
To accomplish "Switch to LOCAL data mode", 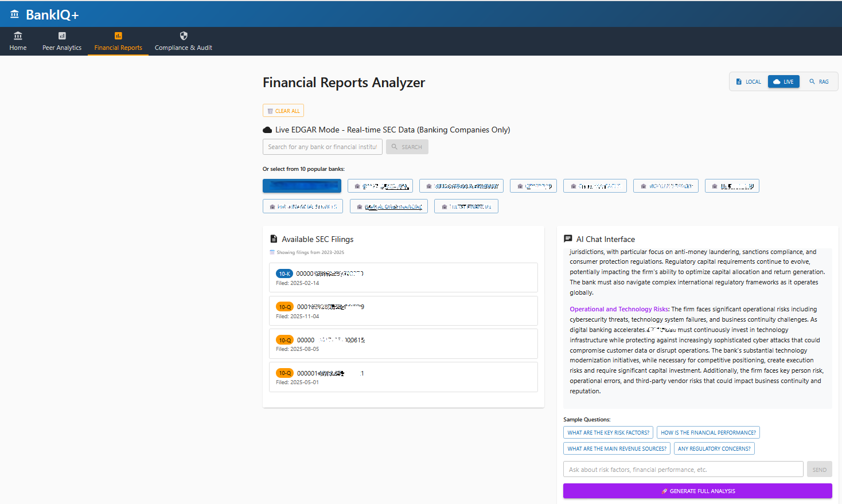I will pos(749,82).
